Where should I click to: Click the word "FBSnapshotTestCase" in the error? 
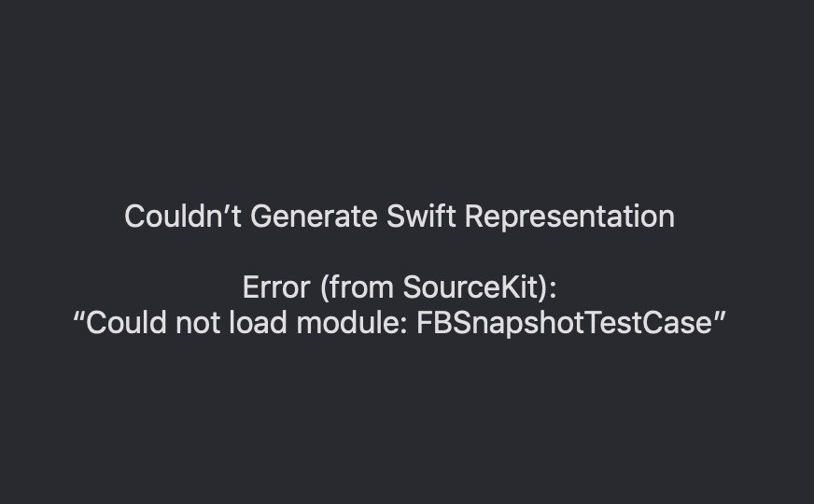(x=565, y=322)
